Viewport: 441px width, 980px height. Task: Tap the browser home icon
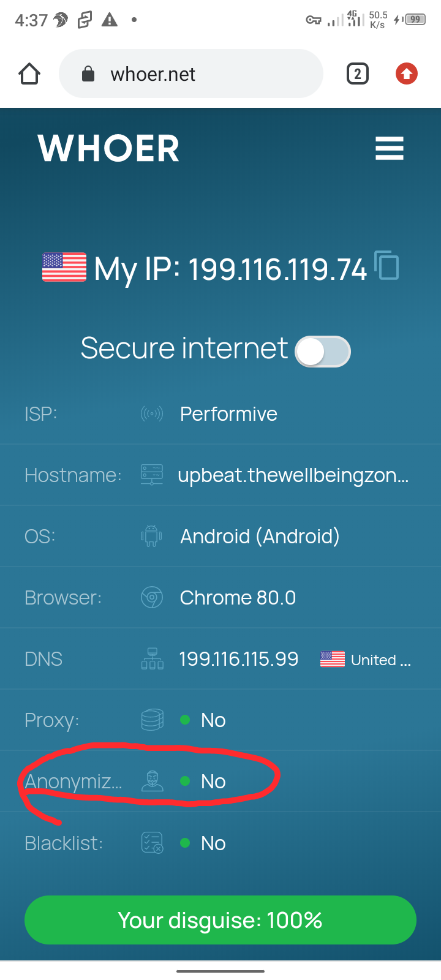point(29,74)
